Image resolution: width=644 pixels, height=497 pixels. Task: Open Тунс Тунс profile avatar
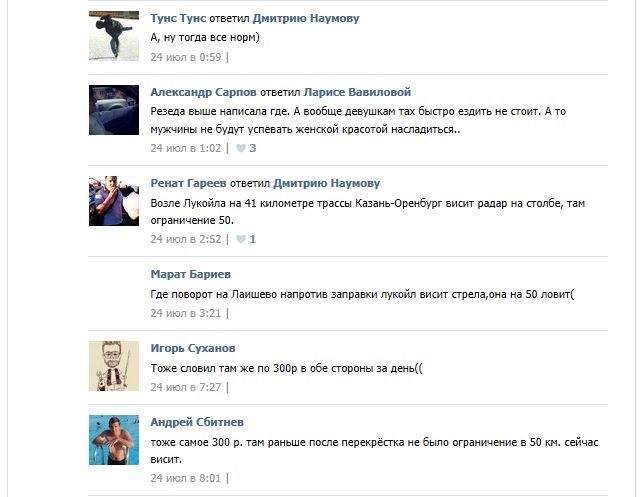pos(114,36)
